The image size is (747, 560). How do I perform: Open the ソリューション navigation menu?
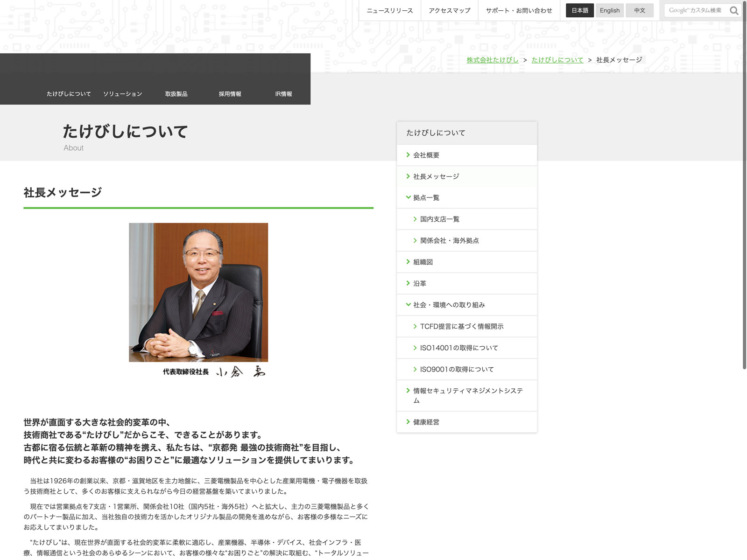pyautogui.click(x=122, y=94)
